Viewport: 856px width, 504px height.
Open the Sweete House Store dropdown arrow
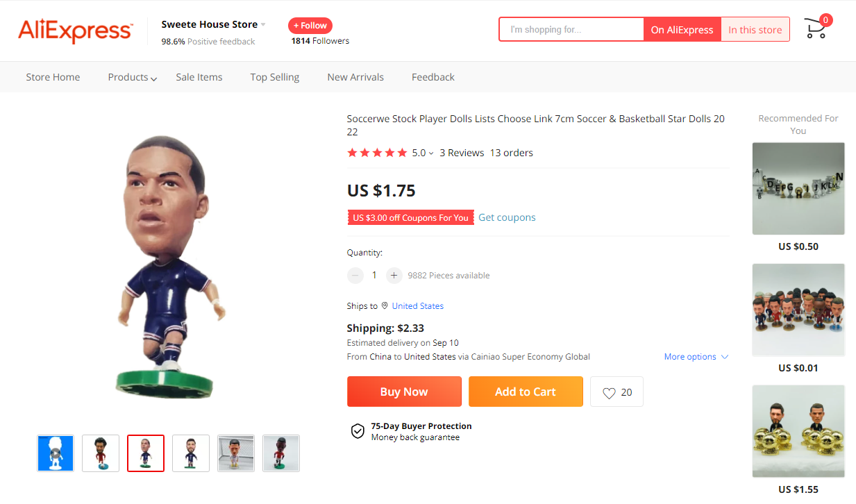264,25
